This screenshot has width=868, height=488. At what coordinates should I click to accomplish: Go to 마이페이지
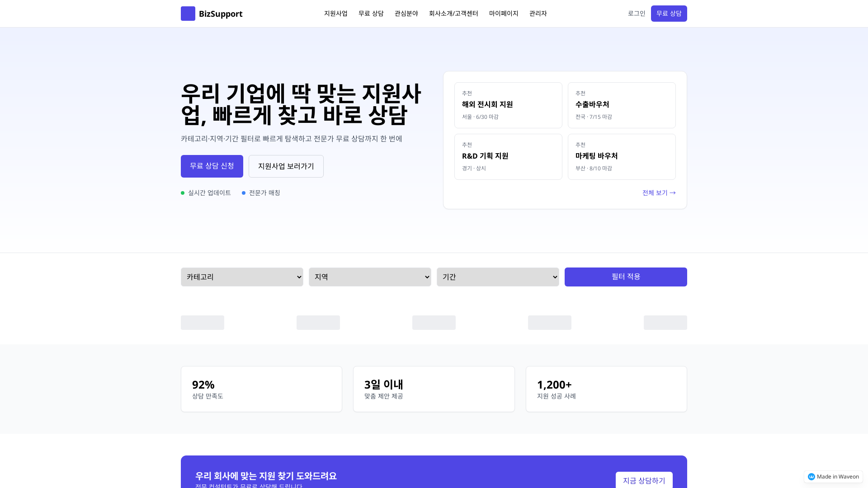click(504, 13)
